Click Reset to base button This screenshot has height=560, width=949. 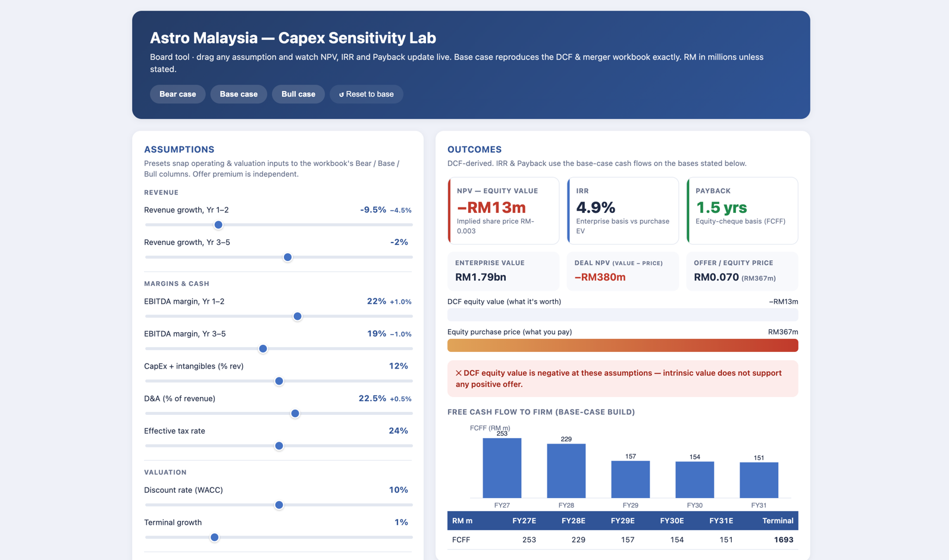pos(367,94)
